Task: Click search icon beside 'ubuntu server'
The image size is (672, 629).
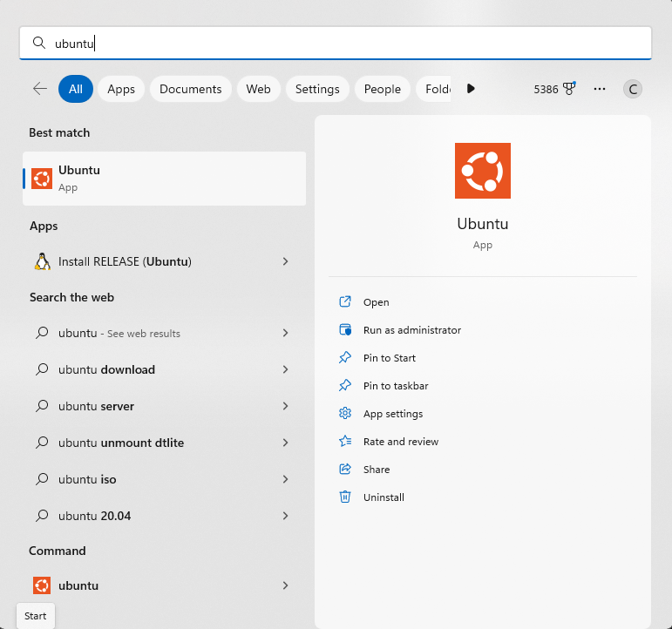Action: click(42, 406)
